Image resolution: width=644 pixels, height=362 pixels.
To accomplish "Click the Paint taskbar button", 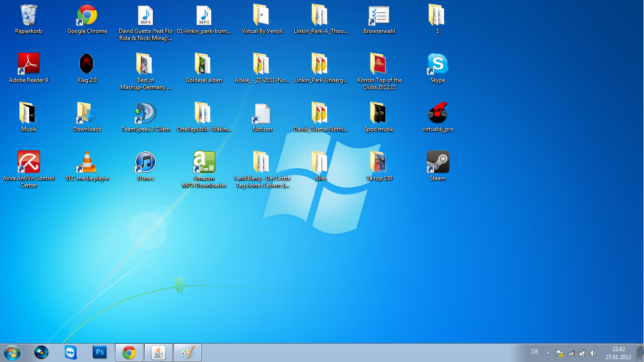I will click(x=187, y=352).
